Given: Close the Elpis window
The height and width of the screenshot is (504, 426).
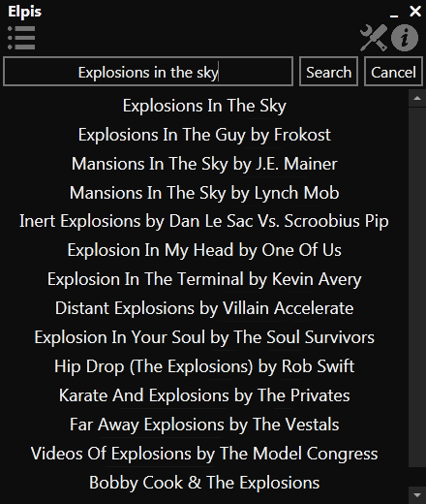Looking at the screenshot, I should click(x=415, y=12).
